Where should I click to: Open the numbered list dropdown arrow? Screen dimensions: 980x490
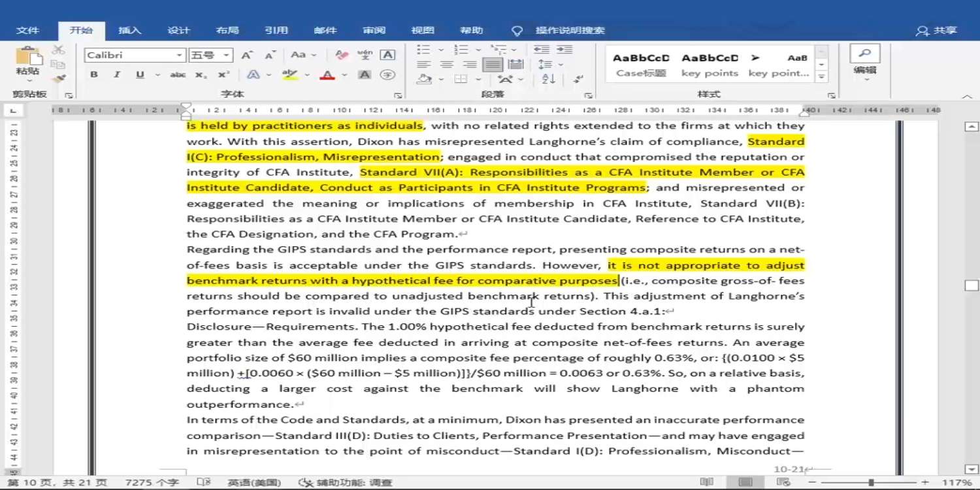[477, 50]
